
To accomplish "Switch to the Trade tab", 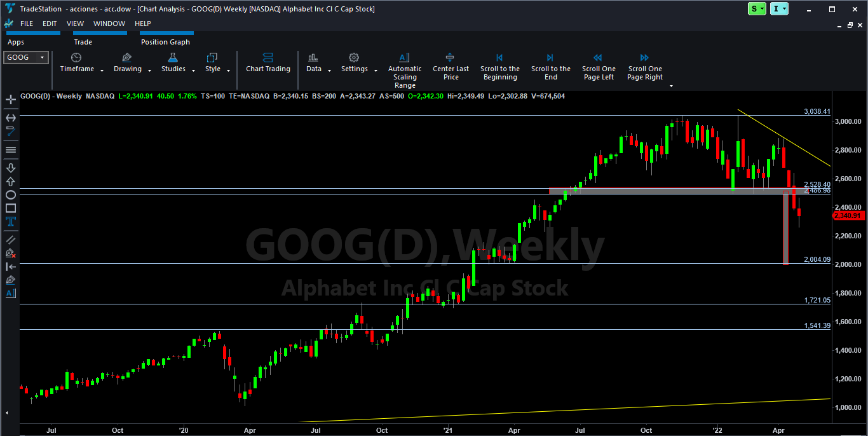I will (83, 42).
